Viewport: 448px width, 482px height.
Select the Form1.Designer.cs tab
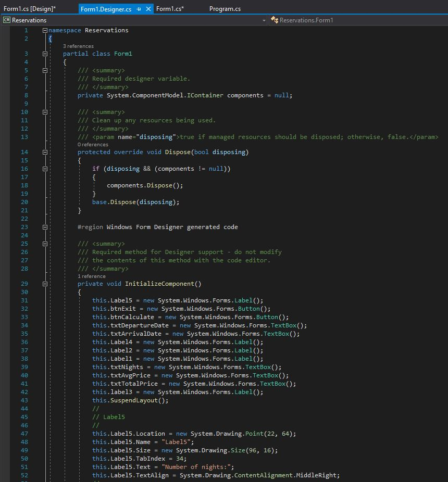tap(106, 9)
